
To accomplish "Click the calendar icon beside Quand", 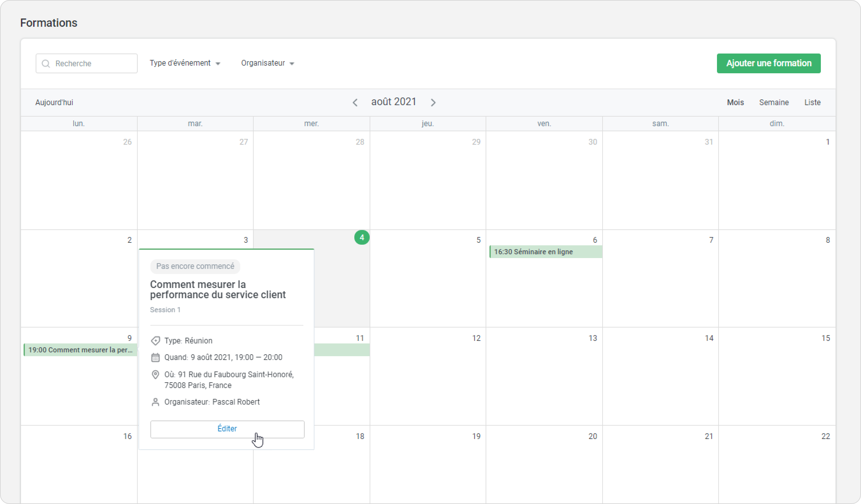I will (156, 357).
